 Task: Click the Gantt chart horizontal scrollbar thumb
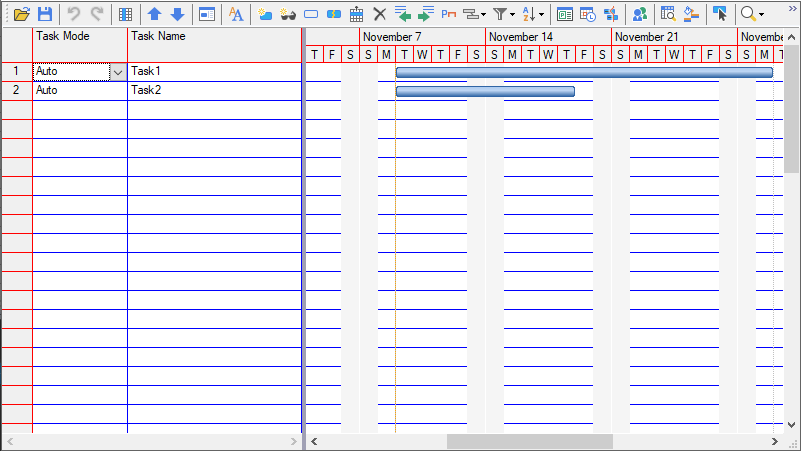pyautogui.click(x=529, y=441)
